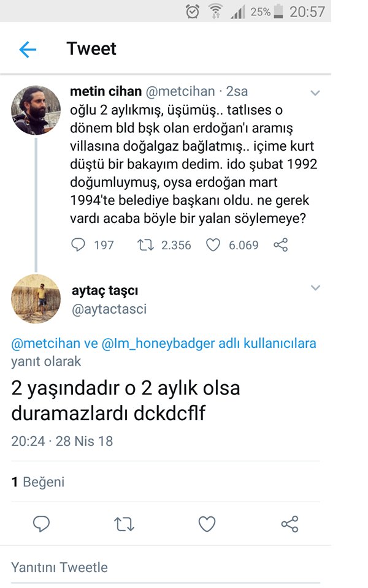Open the @aytactasci username handle
This screenshot has width=368, height=588.
109,309
